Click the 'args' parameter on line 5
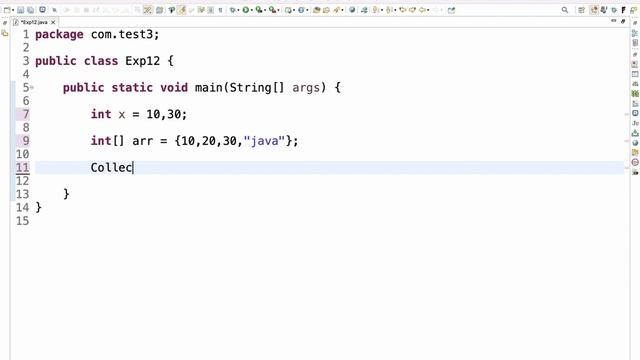This screenshot has width=640, height=360. [306, 88]
